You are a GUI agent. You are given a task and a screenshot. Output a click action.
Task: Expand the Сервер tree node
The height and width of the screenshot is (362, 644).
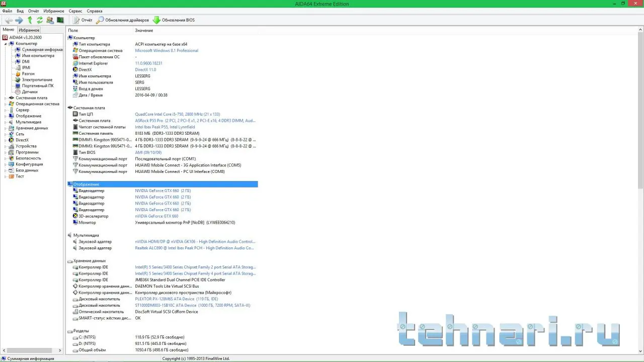[6, 110]
